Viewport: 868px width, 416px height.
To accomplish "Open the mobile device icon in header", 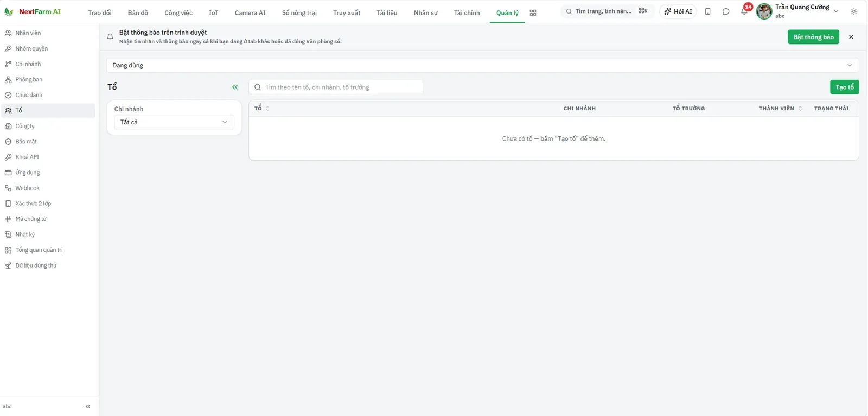I will click(707, 11).
